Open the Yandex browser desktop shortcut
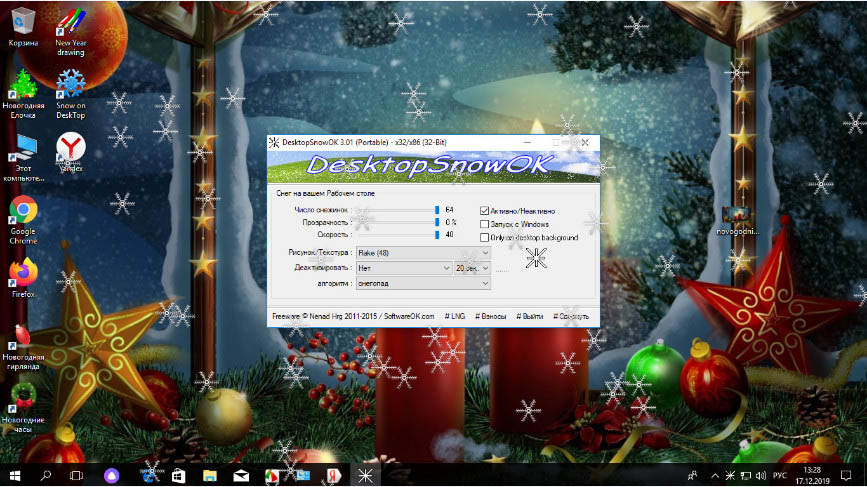This screenshot has width=867, height=487. 71,152
